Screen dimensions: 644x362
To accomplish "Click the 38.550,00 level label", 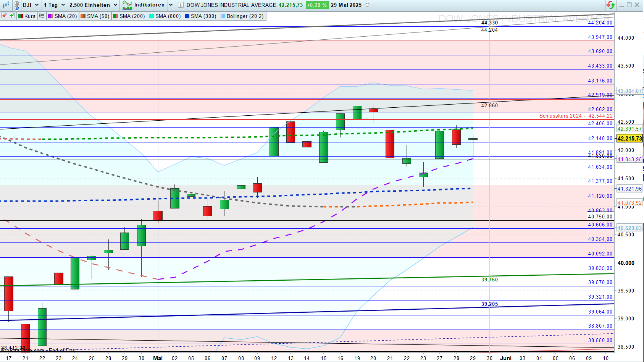I will [600, 340].
